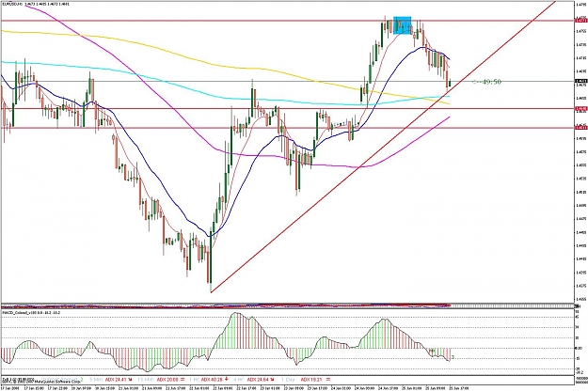Click the black current price tag on price axis

[x=580, y=81]
